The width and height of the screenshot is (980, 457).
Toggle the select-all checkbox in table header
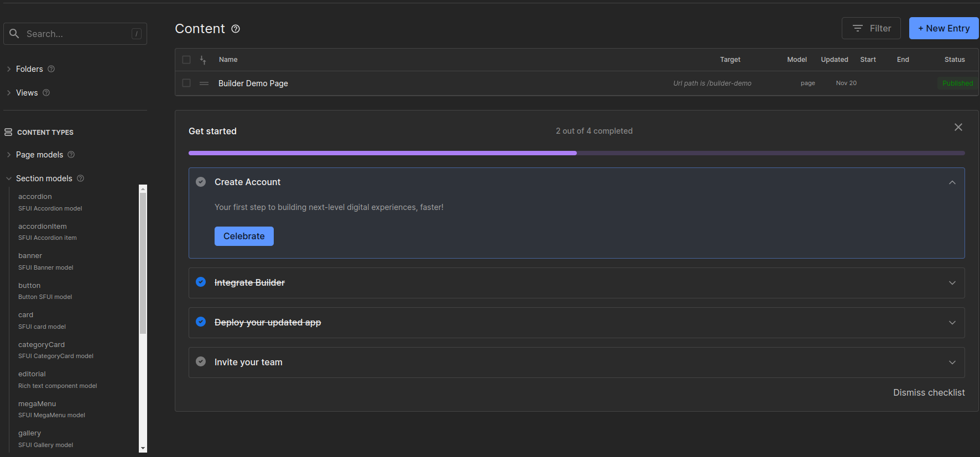pyautogui.click(x=186, y=60)
